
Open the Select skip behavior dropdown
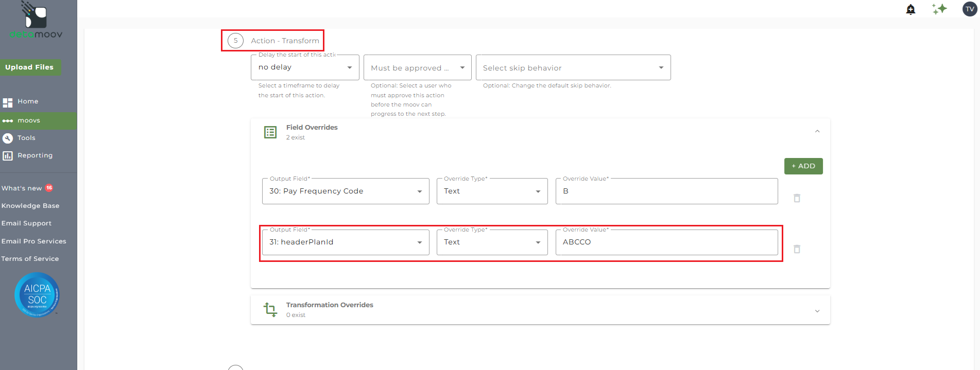pos(573,68)
